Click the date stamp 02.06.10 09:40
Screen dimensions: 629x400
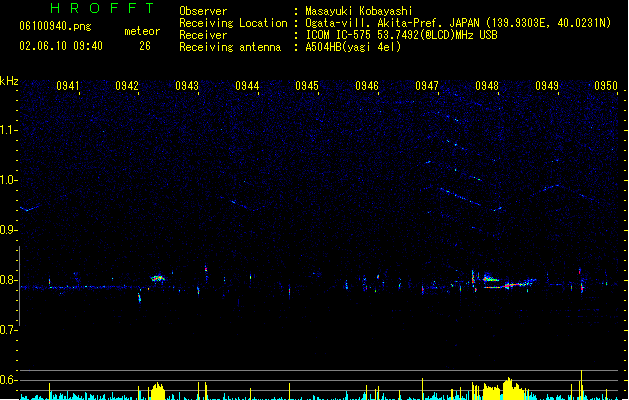click(61, 46)
